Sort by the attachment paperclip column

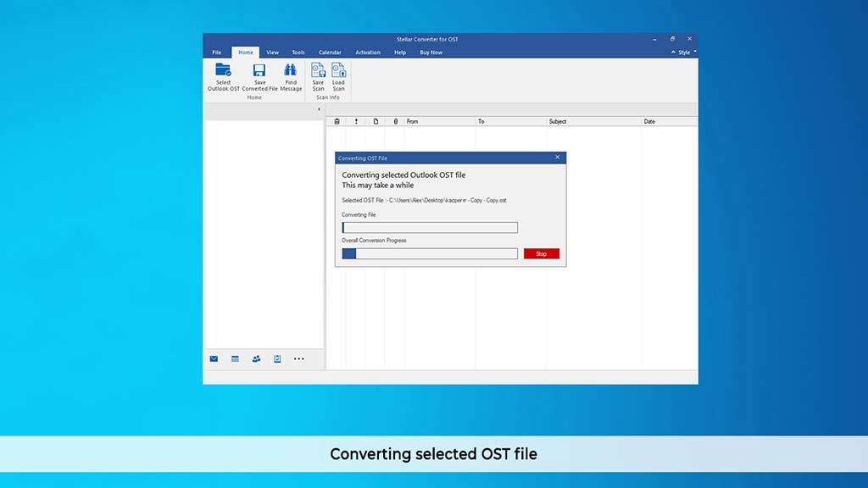395,121
